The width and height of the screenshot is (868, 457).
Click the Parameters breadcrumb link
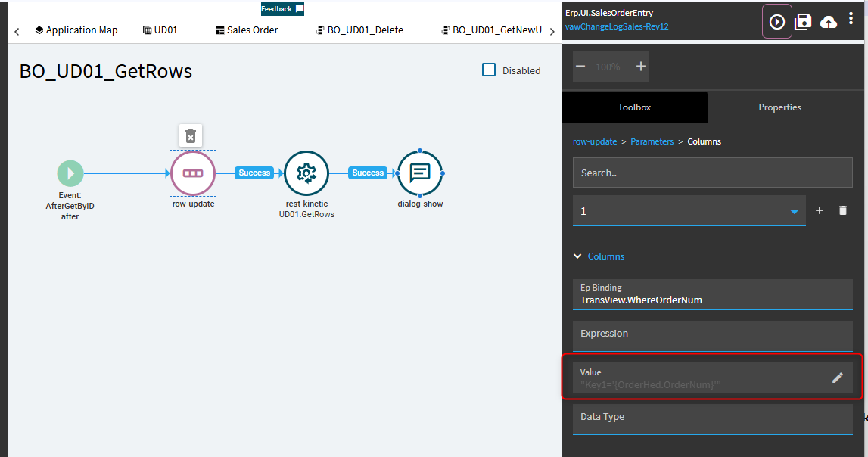pyautogui.click(x=652, y=141)
